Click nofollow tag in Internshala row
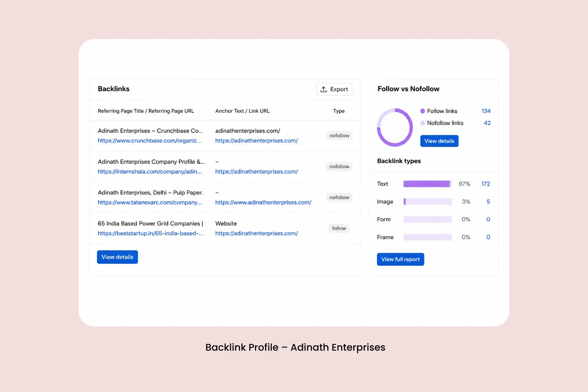The image size is (588, 392). (339, 167)
